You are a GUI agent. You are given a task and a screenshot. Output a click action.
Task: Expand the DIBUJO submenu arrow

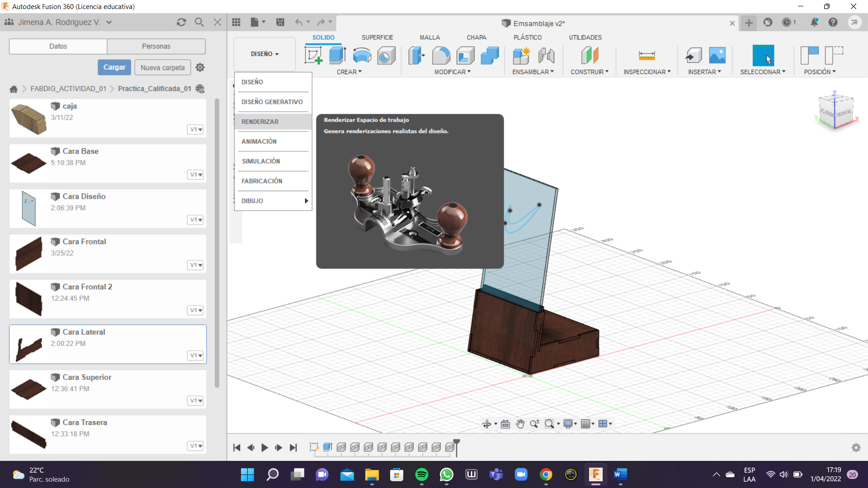pyautogui.click(x=306, y=201)
